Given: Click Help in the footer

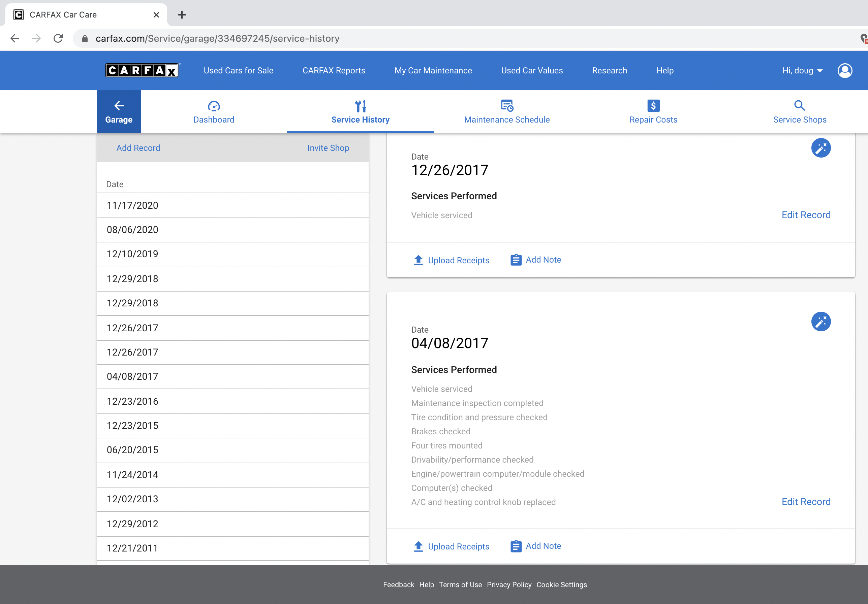Looking at the screenshot, I should click(427, 585).
